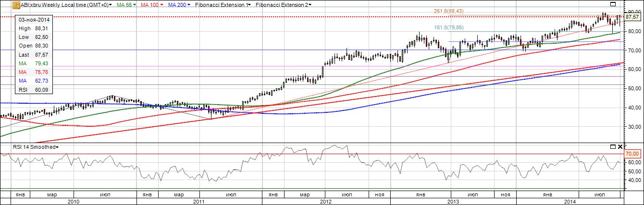
Task: Click the RSI 60,09 row
Action: pyautogui.click(x=33, y=89)
